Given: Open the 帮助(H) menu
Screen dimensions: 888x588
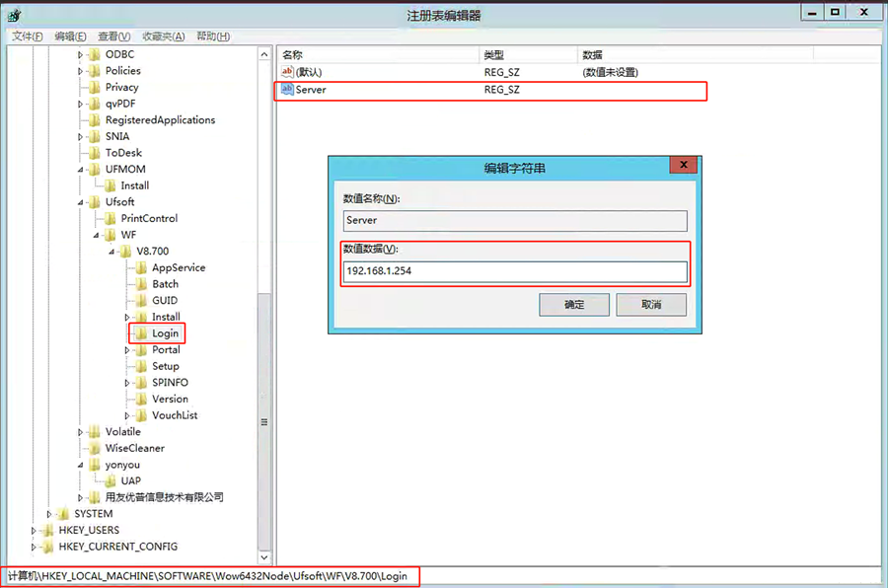Looking at the screenshot, I should coord(213,37).
